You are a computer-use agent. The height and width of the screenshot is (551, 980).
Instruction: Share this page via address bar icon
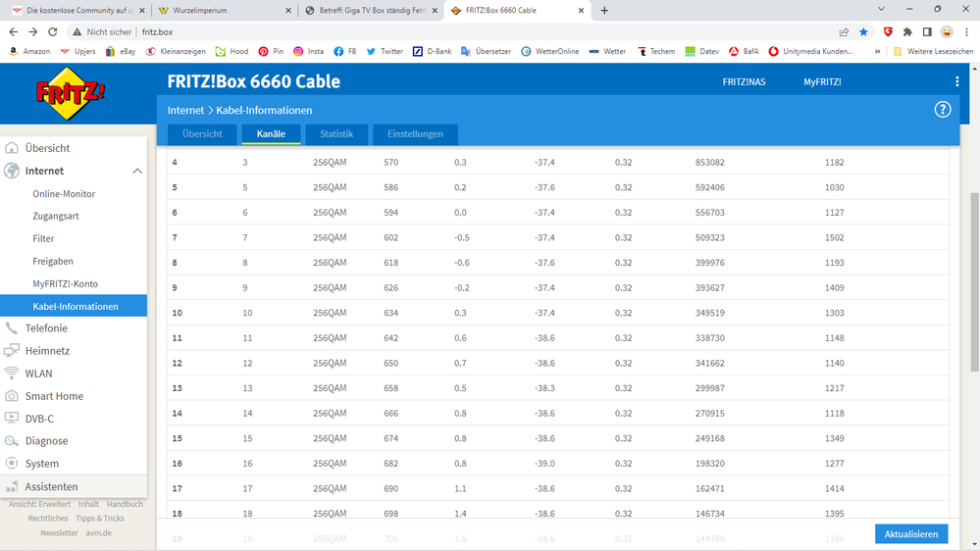(844, 31)
